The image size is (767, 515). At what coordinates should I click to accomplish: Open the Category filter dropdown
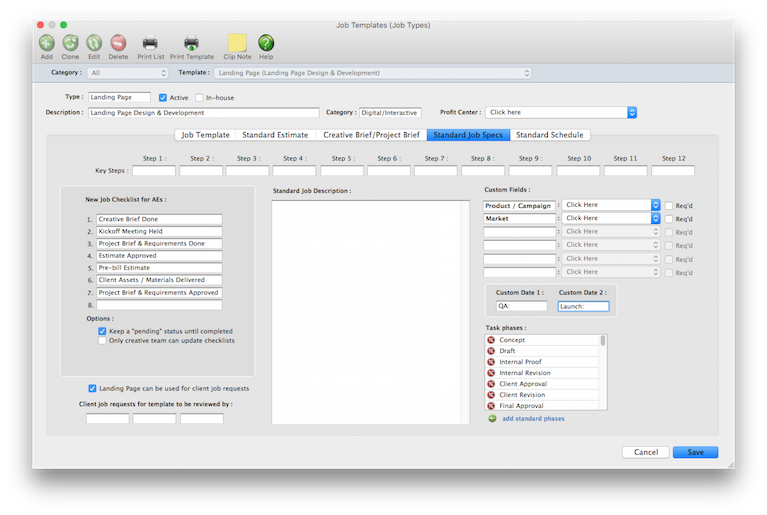pos(128,73)
